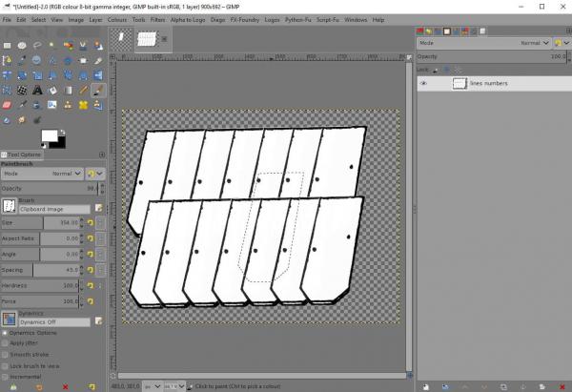Select the Pencil tool
Viewport: 572px width, 392px height.
(83, 90)
